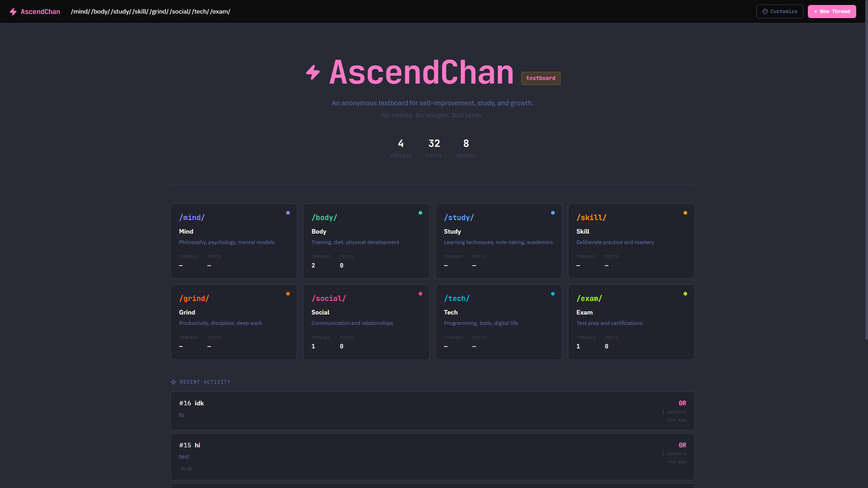
Task: Click the purple dot on /mind/ card
Action: (x=288, y=213)
